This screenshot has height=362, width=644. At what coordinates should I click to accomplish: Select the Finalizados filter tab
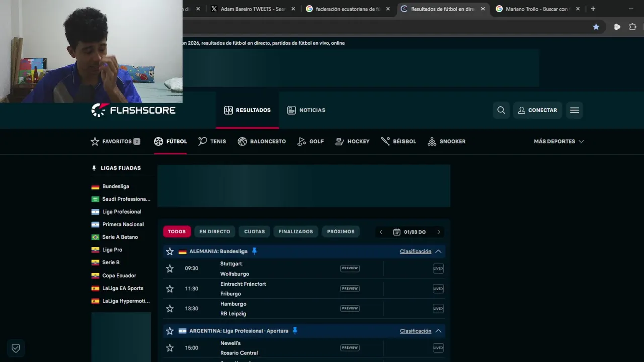(296, 232)
